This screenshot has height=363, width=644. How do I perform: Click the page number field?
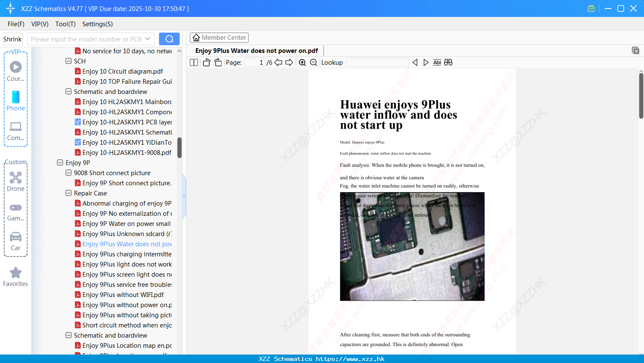click(x=255, y=63)
